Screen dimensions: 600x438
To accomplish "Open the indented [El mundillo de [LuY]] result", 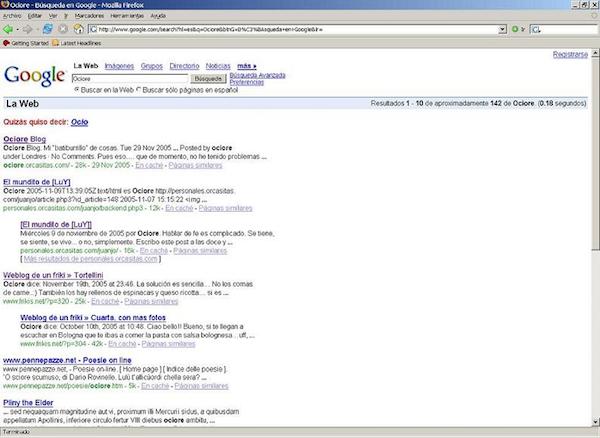I will 56,225.
